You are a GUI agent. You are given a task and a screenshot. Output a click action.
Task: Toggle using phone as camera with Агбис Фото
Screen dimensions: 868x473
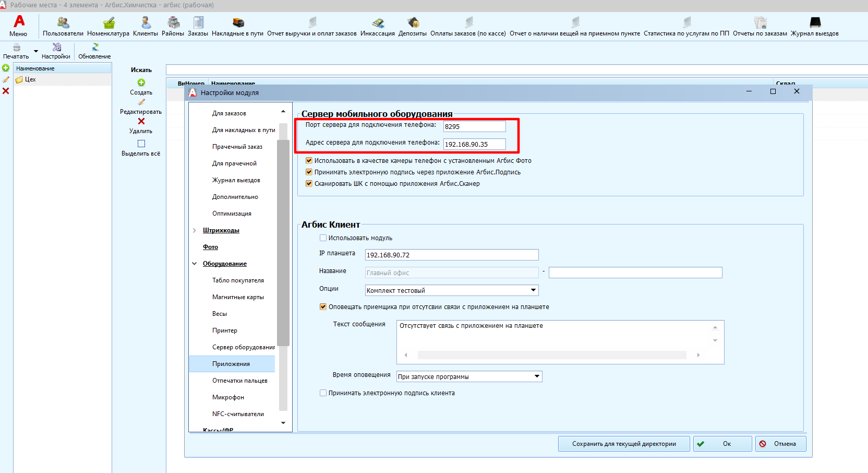pos(309,161)
